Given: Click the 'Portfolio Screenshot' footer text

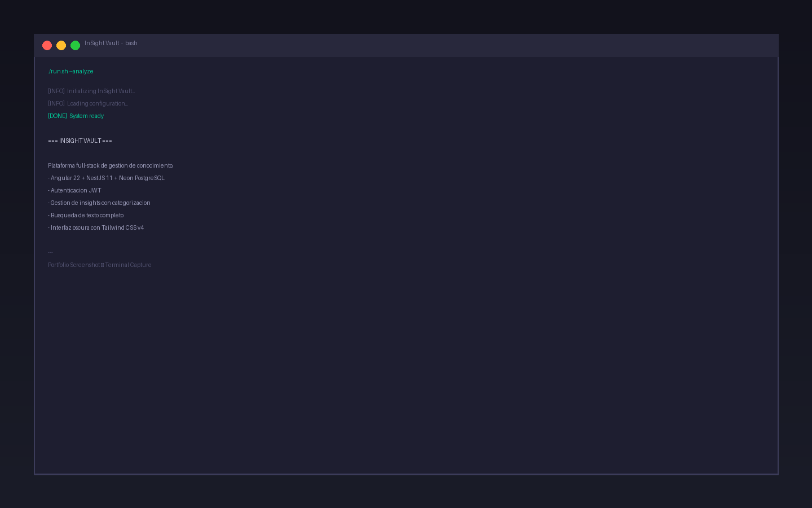Looking at the screenshot, I should point(74,265).
